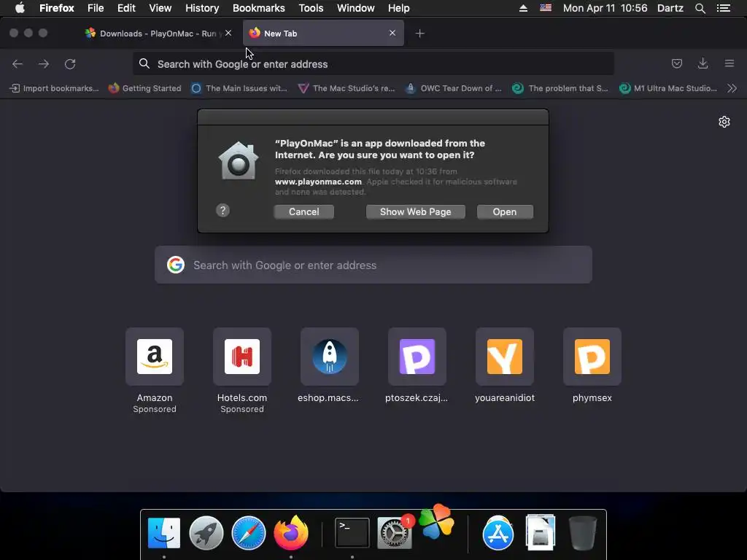Open the Tools menu
Image resolution: width=747 pixels, height=560 pixels.
tap(311, 8)
